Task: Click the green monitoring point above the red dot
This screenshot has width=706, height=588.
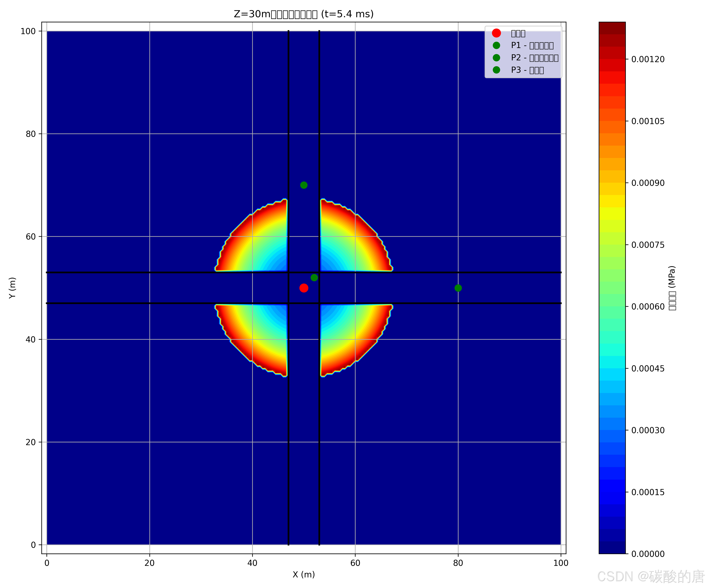Action: click(304, 185)
